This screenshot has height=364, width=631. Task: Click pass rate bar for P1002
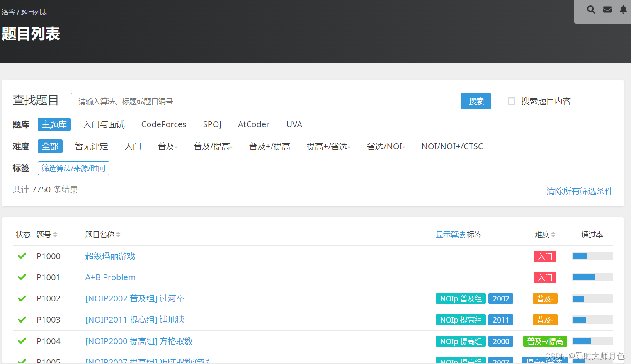click(592, 298)
